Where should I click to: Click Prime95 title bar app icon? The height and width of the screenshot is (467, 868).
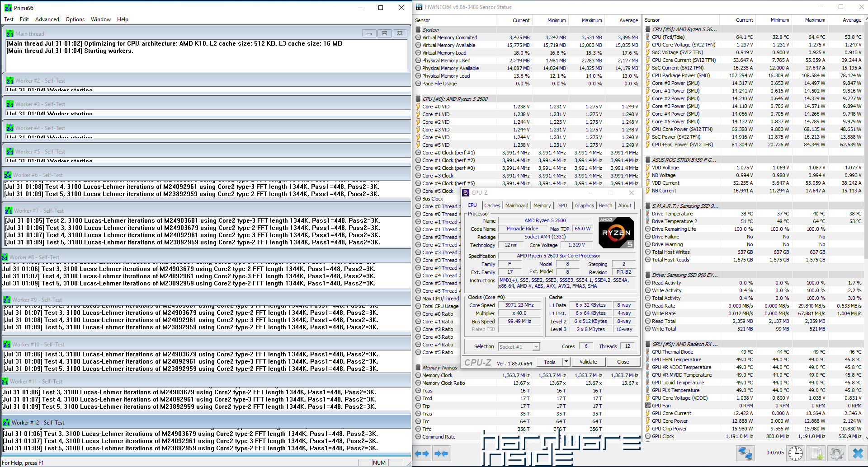8,8
